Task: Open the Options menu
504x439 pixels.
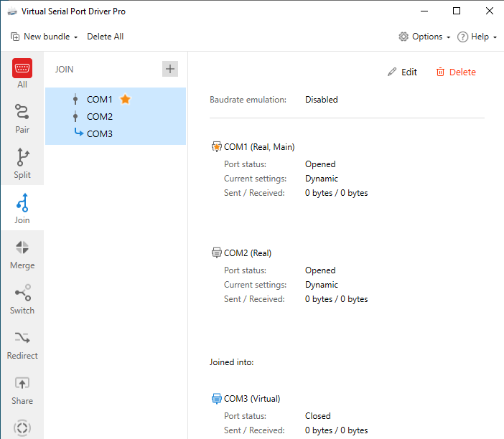Action: click(424, 37)
